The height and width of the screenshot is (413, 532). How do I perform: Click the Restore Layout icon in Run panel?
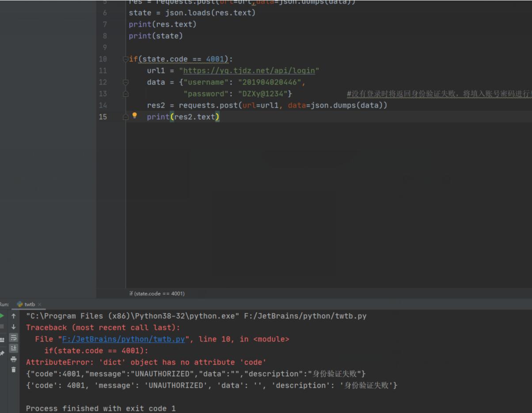coord(2,340)
